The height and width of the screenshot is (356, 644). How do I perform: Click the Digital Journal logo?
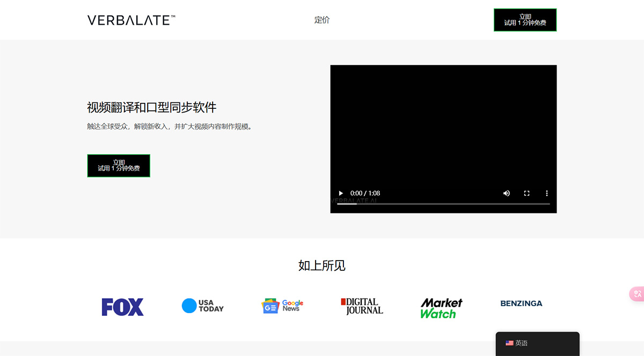point(361,307)
